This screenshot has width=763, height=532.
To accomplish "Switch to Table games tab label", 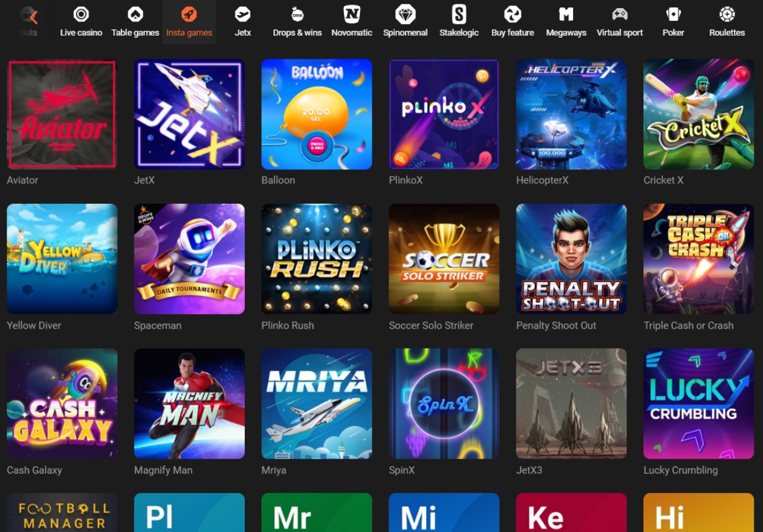I will [x=135, y=33].
